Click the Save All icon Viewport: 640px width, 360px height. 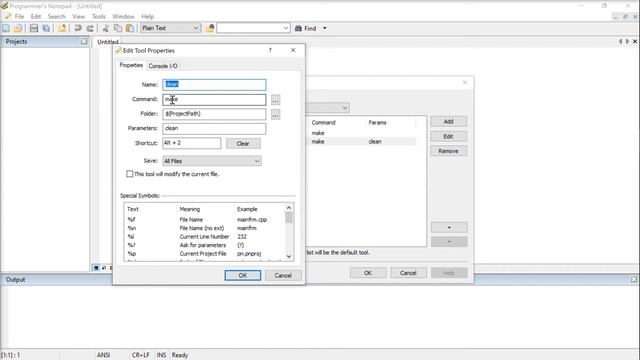46,28
